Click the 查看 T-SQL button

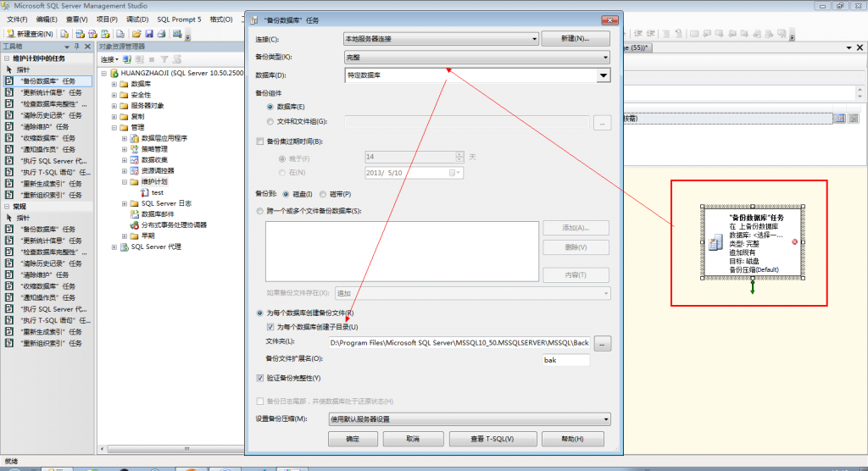(492, 439)
